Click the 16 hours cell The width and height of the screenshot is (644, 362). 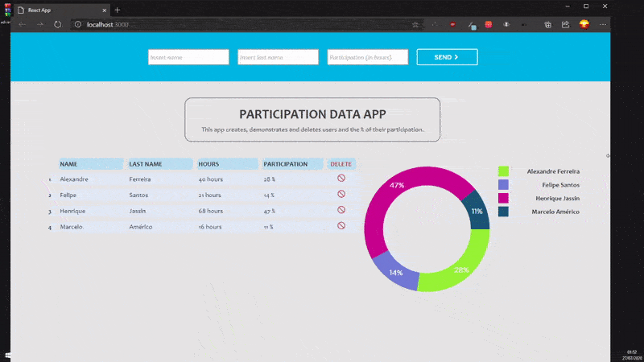point(210,227)
